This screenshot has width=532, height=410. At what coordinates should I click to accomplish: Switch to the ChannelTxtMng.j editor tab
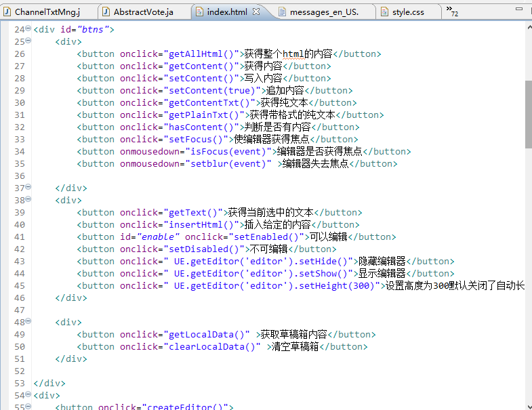click(x=47, y=12)
